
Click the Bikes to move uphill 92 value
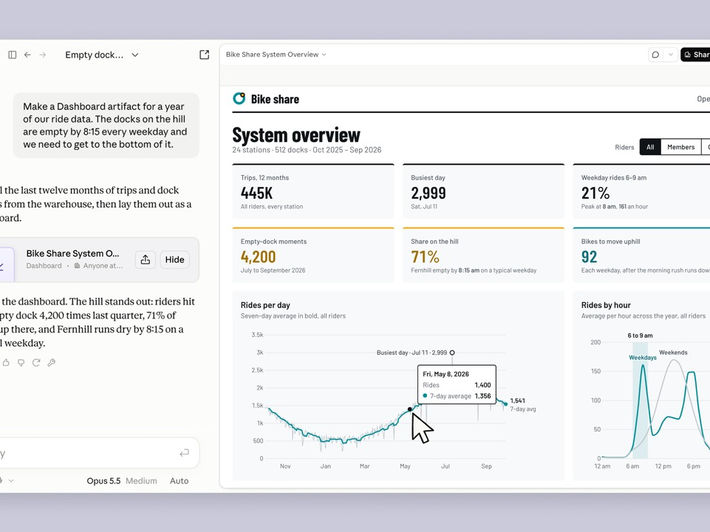click(x=589, y=257)
